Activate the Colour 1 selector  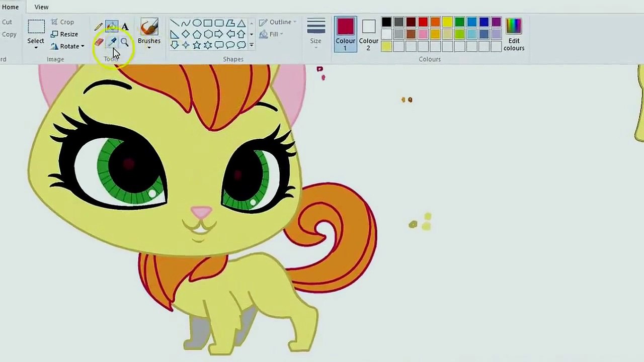pyautogui.click(x=345, y=34)
